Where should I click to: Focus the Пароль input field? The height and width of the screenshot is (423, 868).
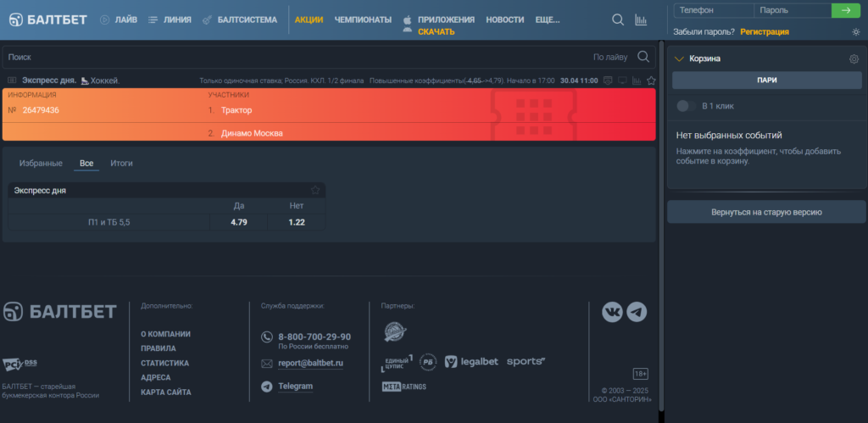[793, 10]
